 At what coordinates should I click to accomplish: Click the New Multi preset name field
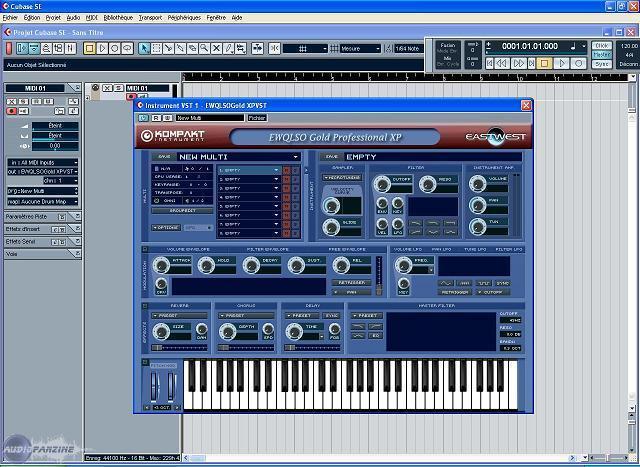210,118
